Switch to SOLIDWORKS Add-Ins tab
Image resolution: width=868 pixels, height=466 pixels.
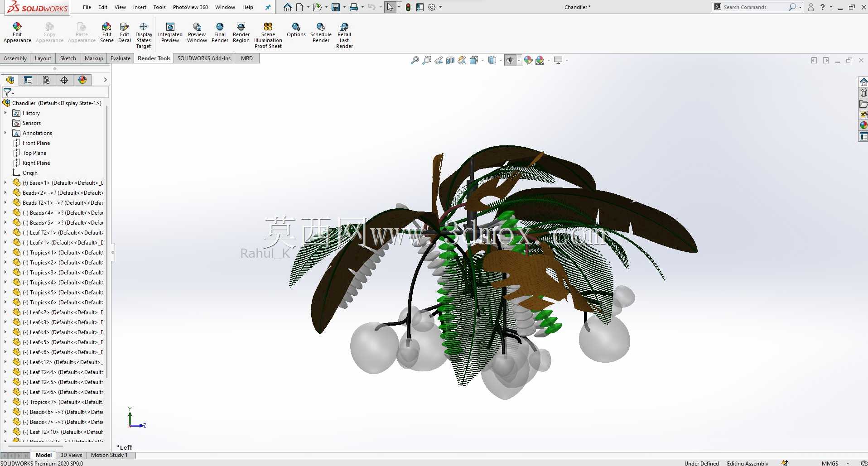204,58
